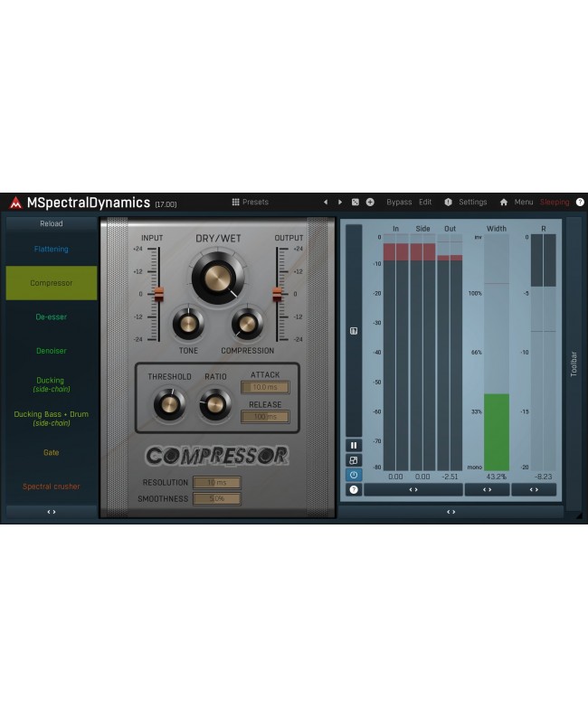Click the add preset plus icon
This screenshot has width=588, height=718.
click(370, 202)
